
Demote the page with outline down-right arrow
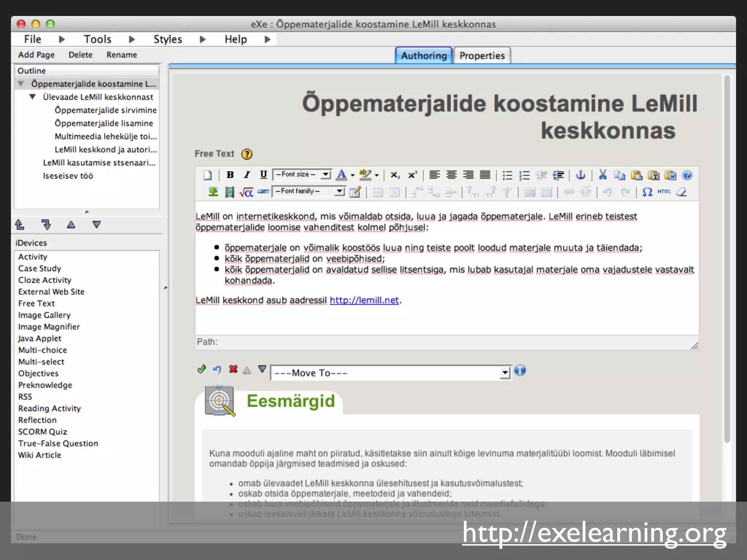(46, 225)
